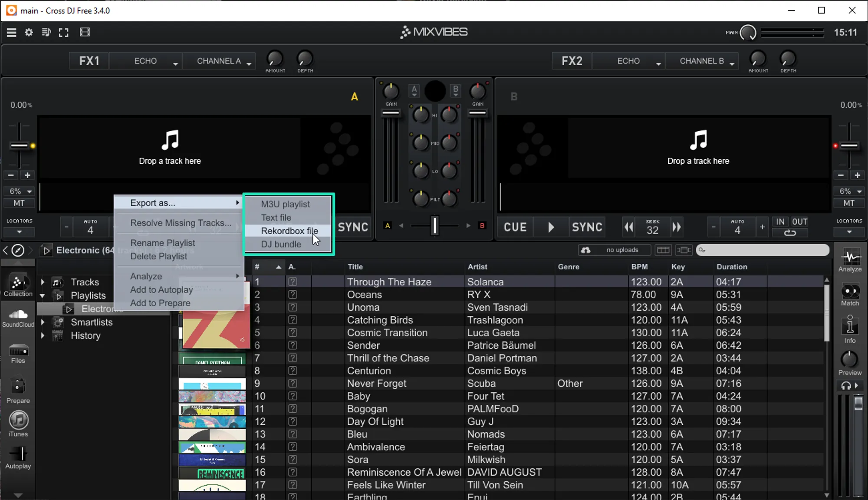This screenshot has width=868, height=500.
Task: Choose Rekordbox file from export submenu
Action: 289,231
